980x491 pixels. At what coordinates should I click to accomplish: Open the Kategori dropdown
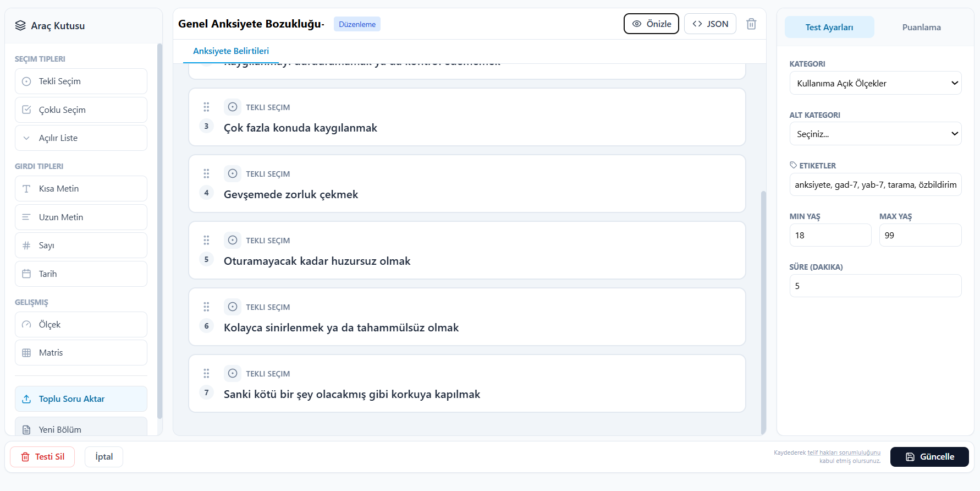(875, 83)
